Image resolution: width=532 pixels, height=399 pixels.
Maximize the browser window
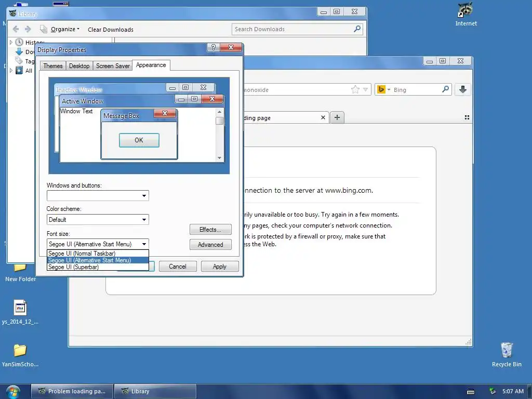coord(443,61)
